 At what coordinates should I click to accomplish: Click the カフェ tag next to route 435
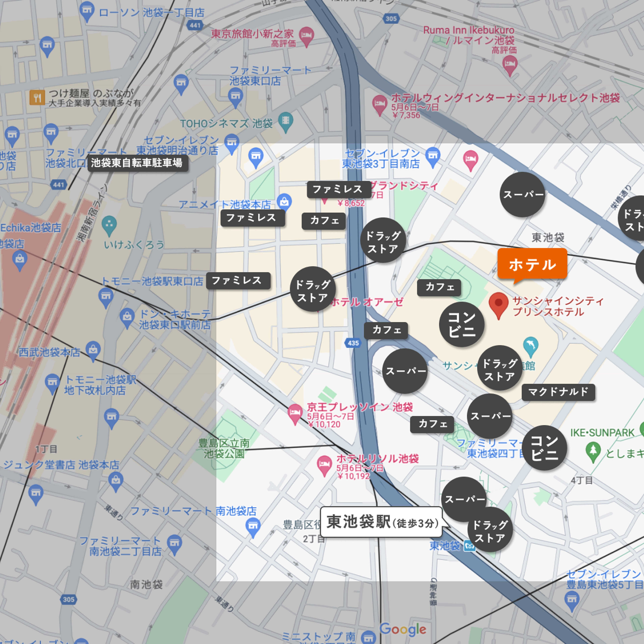click(x=386, y=330)
